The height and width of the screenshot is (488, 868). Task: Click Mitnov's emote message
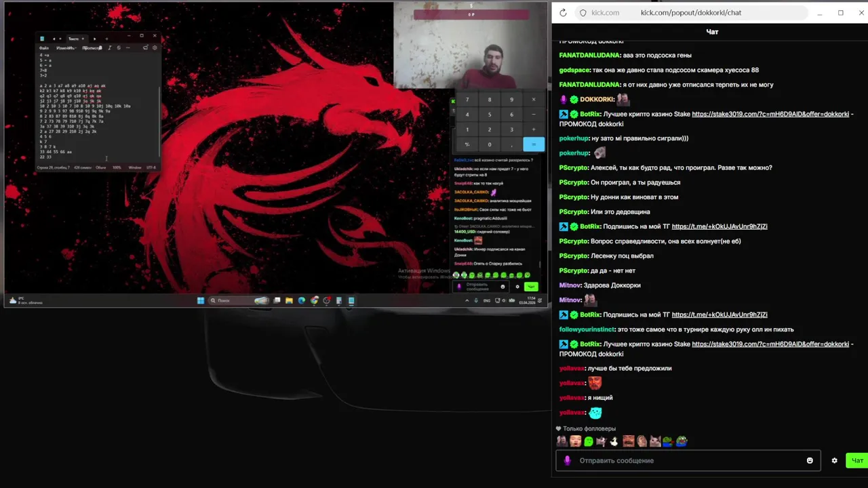point(590,300)
